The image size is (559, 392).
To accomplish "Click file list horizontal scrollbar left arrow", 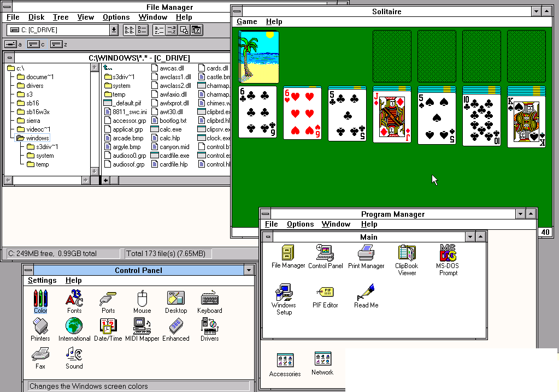I will pos(105,181).
